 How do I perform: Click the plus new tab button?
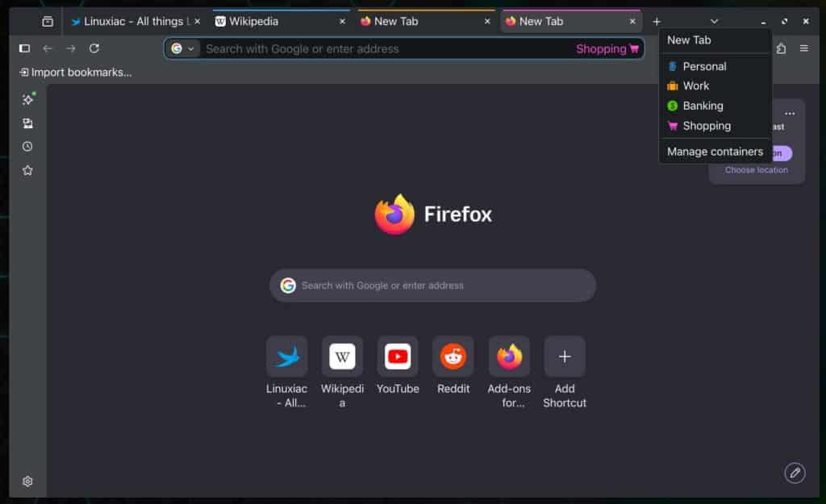657,22
